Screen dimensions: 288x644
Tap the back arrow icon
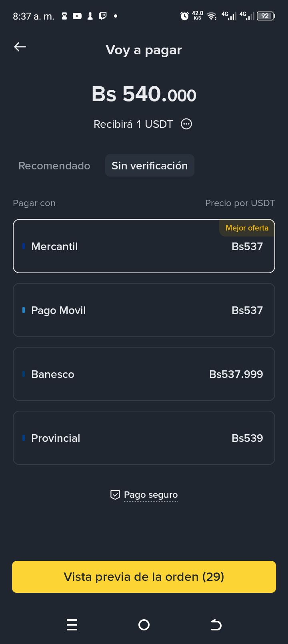coord(20,47)
